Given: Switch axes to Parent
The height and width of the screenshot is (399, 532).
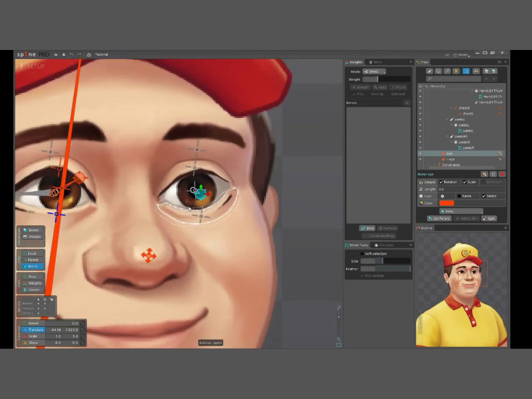Looking at the screenshot, I should pyautogui.click(x=32, y=260).
